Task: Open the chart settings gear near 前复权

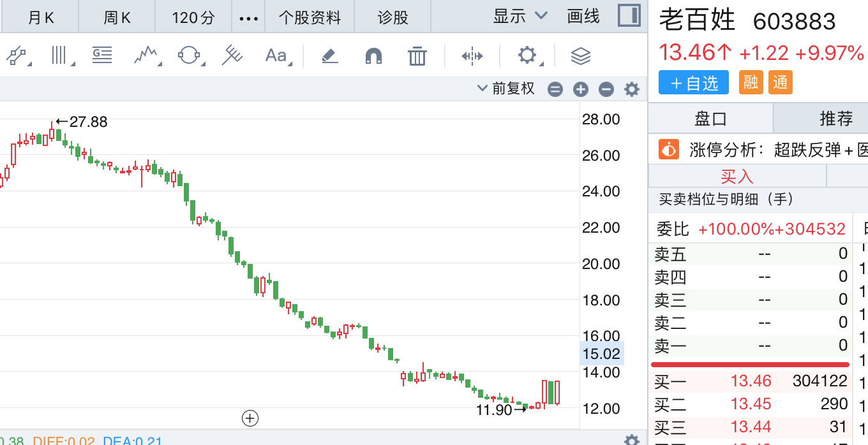Action: tap(632, 89)
